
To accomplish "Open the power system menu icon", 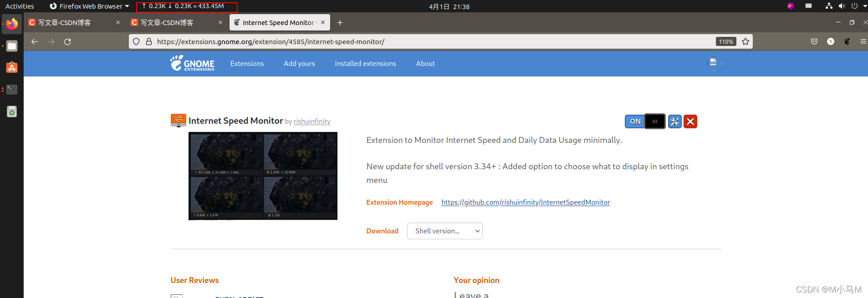I will 854,6.
